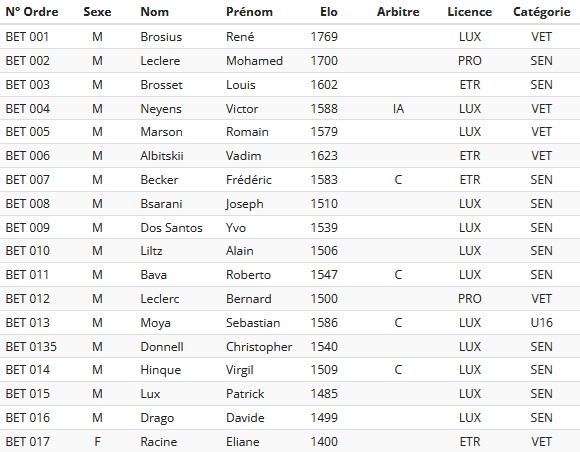Click the Arbitre column header
580x452 pixels.
tap(398, 12)
